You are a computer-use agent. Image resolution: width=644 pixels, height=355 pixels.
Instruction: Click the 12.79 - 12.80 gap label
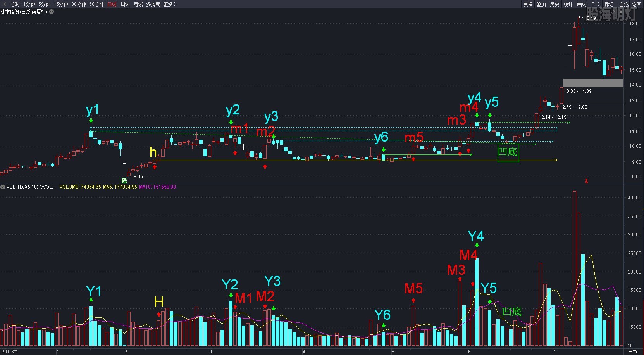pos(573,107)
